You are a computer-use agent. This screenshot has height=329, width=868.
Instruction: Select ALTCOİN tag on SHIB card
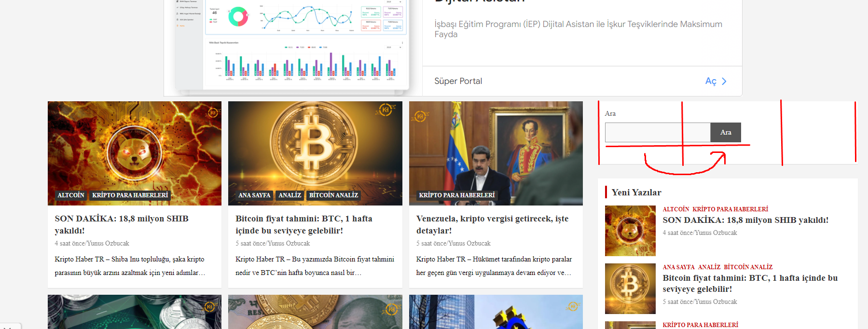(71, 195)
